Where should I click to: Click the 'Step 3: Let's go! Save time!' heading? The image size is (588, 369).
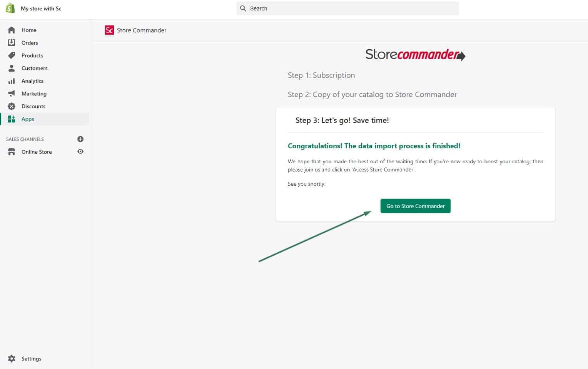342,121
